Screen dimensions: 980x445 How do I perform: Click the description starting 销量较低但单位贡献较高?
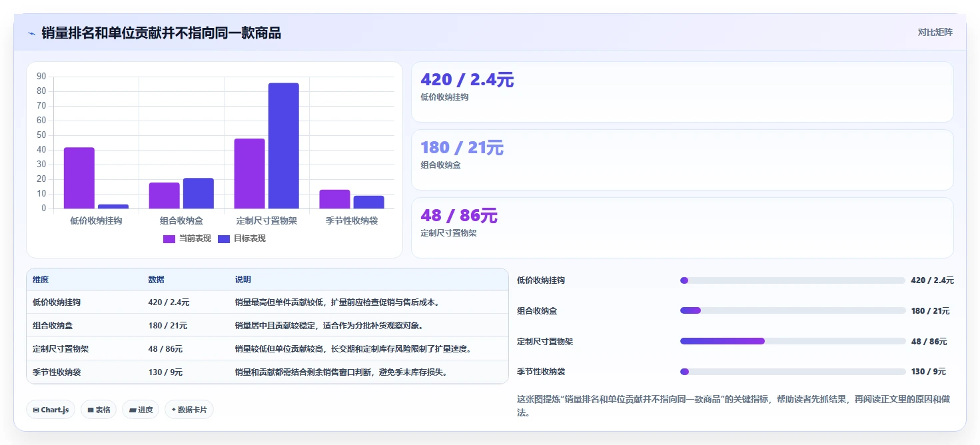pos(353,349)
